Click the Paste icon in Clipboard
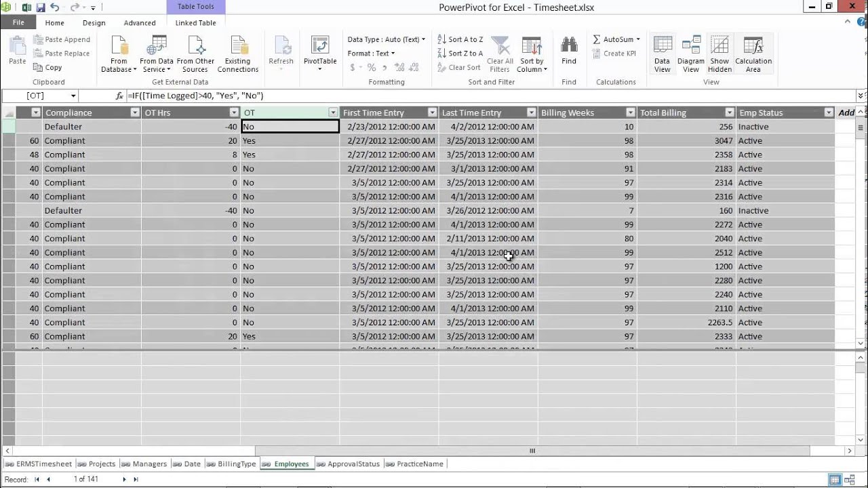This screenshot has height=488, width=868. tap(18, 50)
